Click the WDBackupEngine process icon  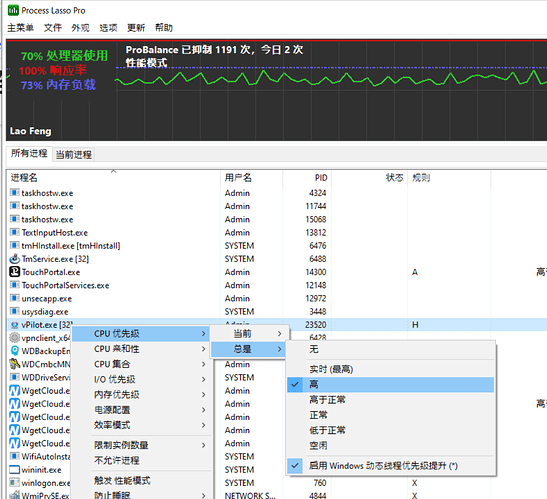[14, 351]
